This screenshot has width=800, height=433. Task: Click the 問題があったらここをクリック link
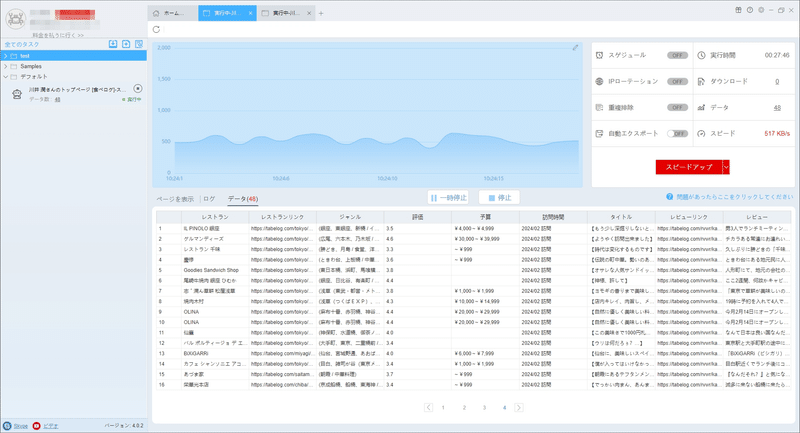[735, 197]
